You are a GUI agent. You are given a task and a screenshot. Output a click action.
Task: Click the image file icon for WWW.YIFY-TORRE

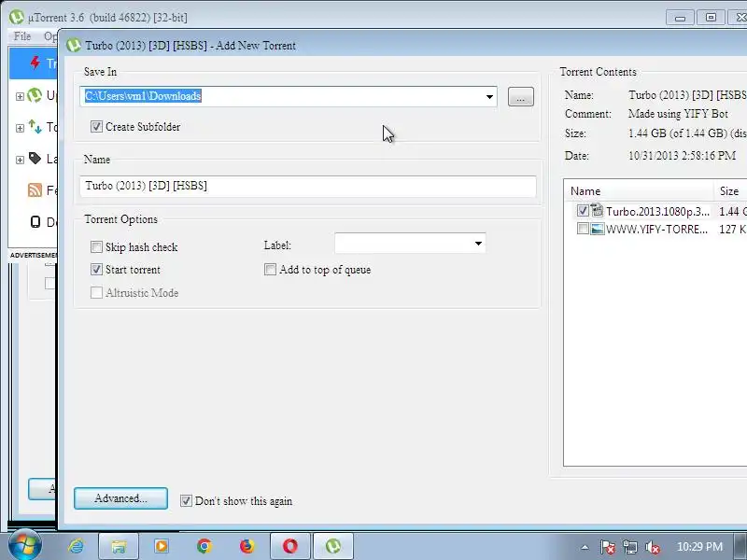(x=598, y=229)
